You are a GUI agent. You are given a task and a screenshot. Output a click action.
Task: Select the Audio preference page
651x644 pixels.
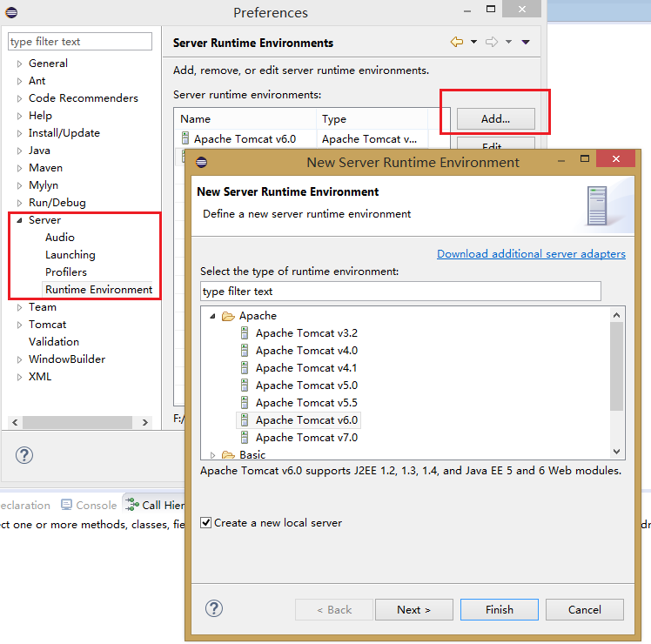[x=60, y=237]
